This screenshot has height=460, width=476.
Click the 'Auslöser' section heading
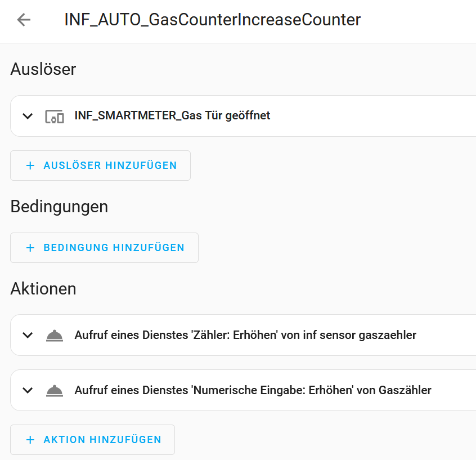(x=43, y=69)
